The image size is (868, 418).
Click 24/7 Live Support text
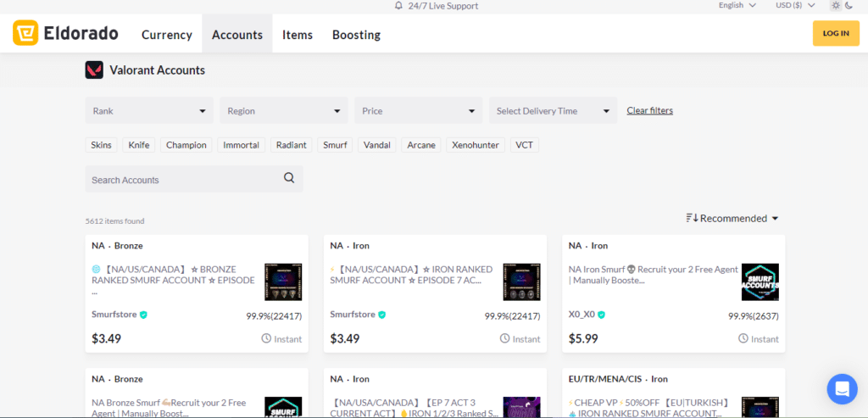[x=442, y=6]
